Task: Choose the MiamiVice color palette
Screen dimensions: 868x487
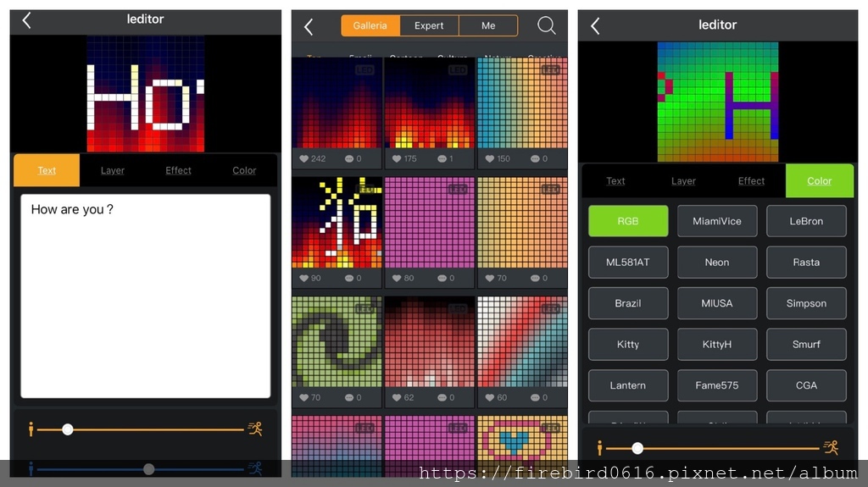Action: (x=717, y=221)
